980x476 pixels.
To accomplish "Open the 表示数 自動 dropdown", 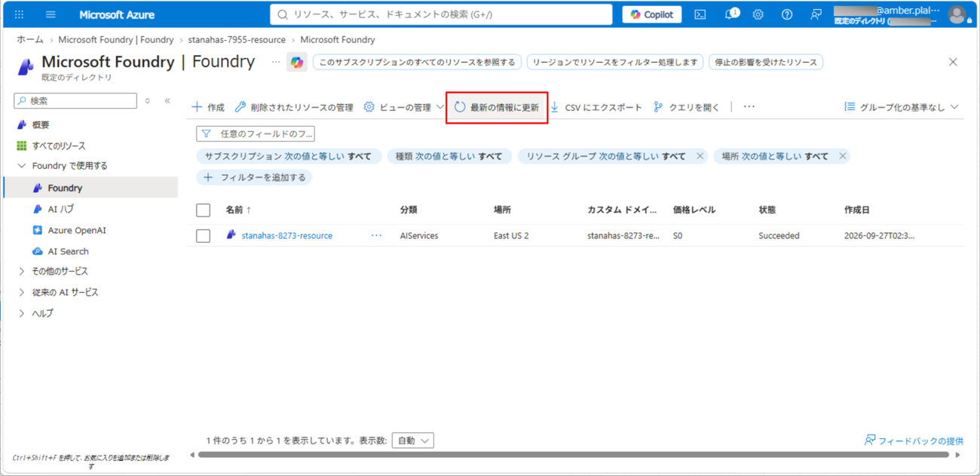I will 413,441.
